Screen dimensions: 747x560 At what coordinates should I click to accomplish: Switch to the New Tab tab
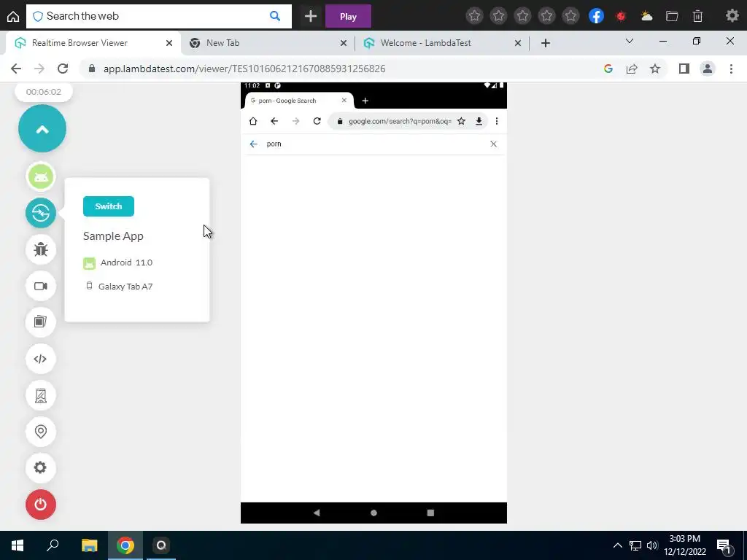[x=267, y=43]
